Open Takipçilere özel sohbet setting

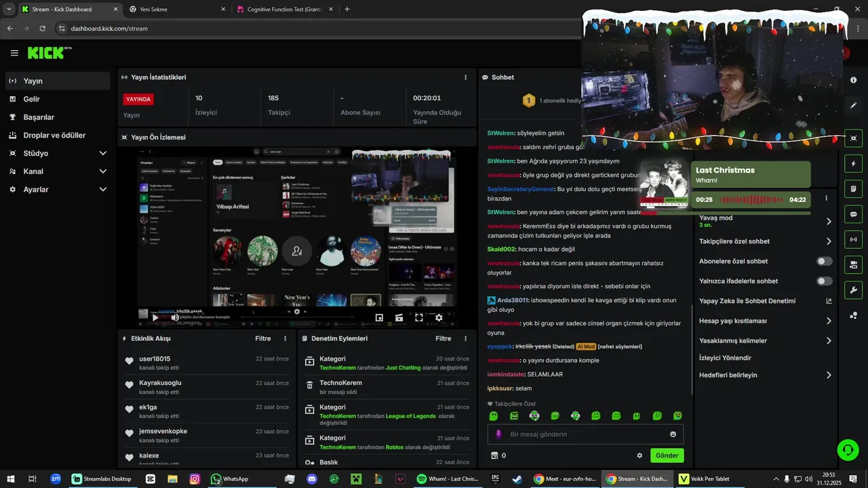click(765, 241)
